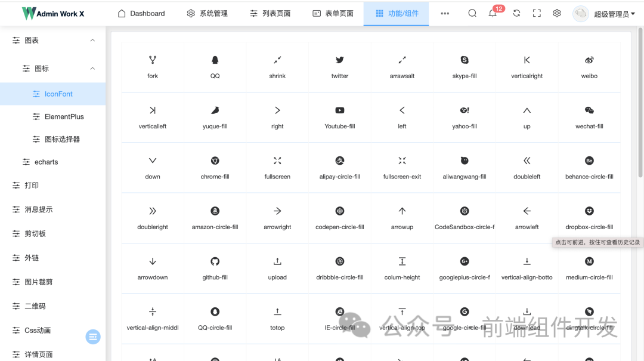Open echarts in the sidebar

click(52, 162)
